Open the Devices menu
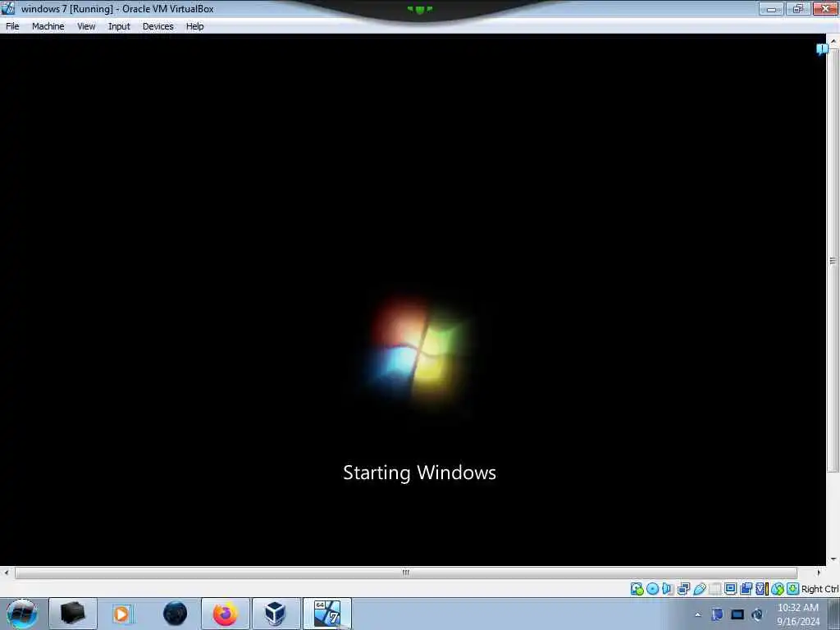840x630 pixels. click(158, 26)
